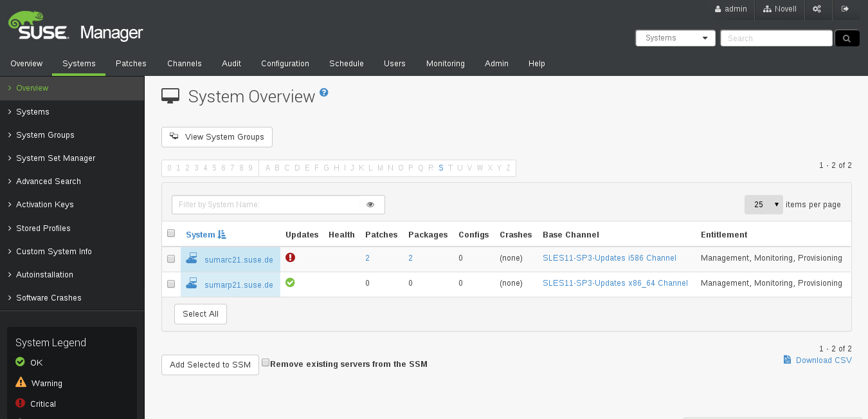
Task: Open the Admin tab
Action: pos(496,64)
